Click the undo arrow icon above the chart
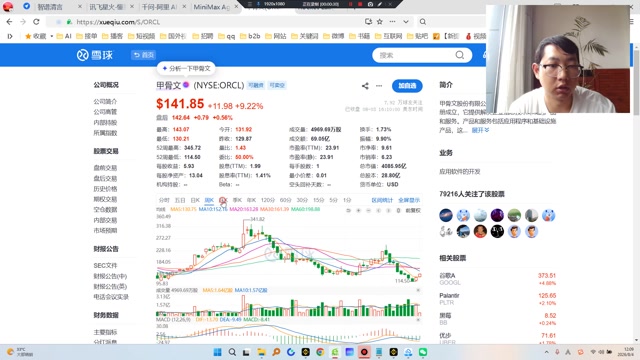The height and width of the screenshot is (360, 640). [x=348, y=211]
